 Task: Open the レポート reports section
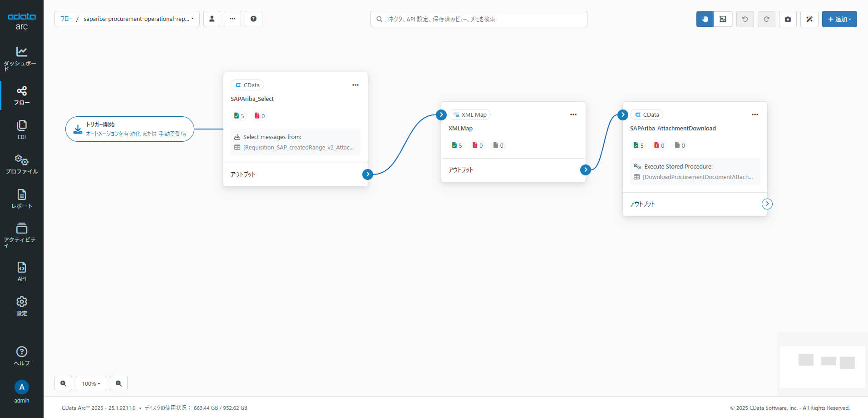[21, 199]
